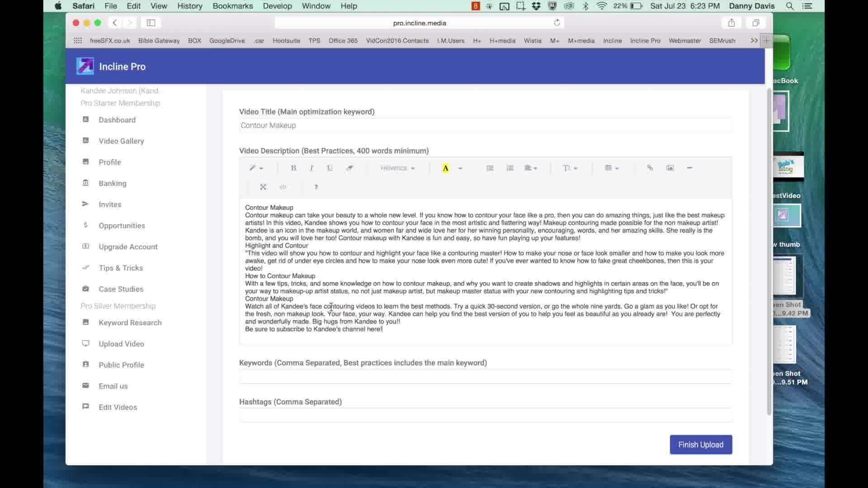Open the Wi-Fi status menu icon
Image resolution: width=868 pixels, height=488 pixels.
(x=602, y=6)
